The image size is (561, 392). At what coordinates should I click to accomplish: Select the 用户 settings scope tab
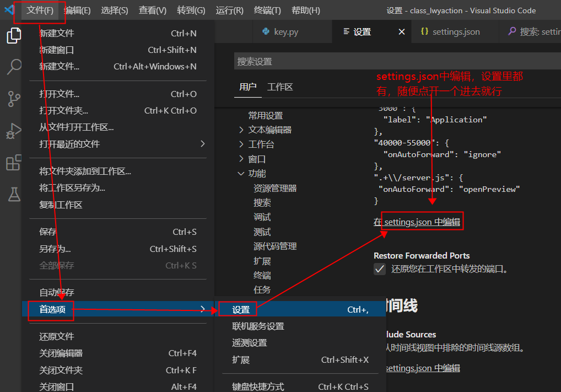pyautogui.click(x=248, y=87)
